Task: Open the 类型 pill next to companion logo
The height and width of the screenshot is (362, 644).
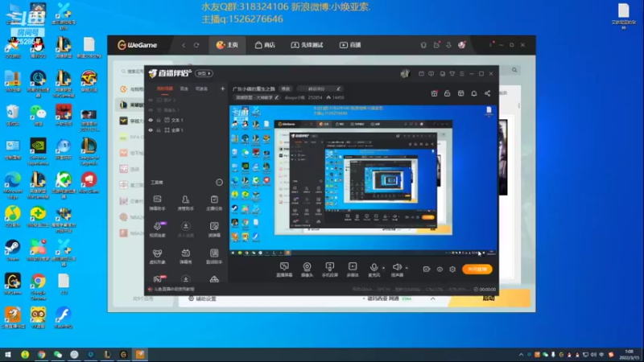Action: pos(204,73)
